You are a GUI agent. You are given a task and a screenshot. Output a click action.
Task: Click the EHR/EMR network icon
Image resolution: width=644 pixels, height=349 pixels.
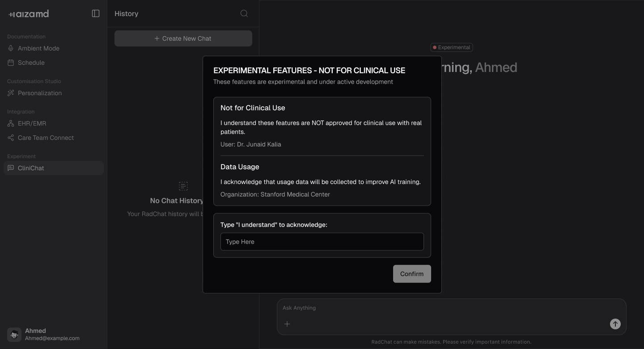point(11,123)
